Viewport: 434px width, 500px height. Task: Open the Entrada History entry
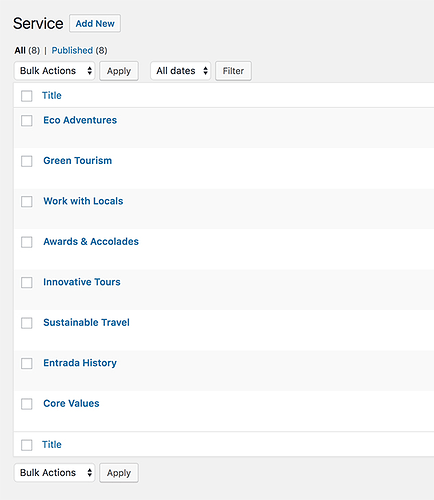(80, 363)
